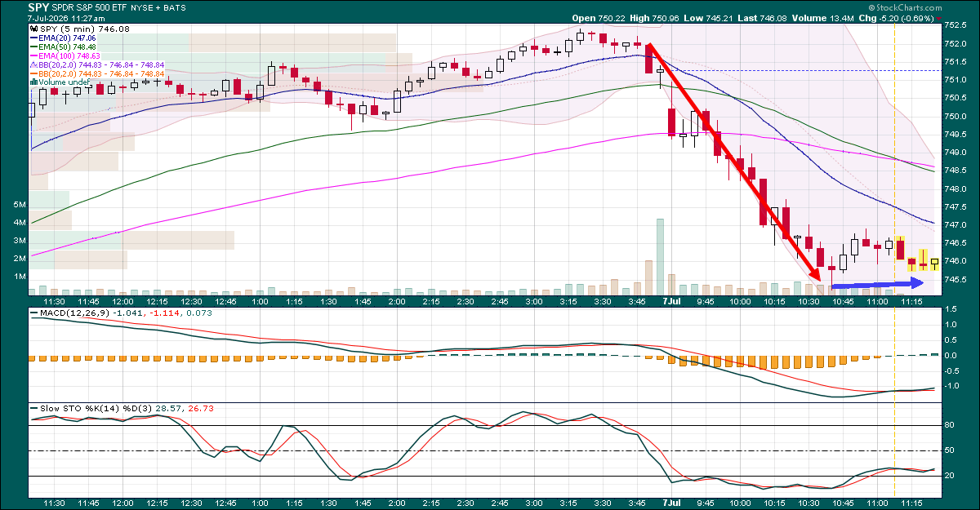
Task: Click the -1.0 MACD scale label
Action: (x=951, y=385)
